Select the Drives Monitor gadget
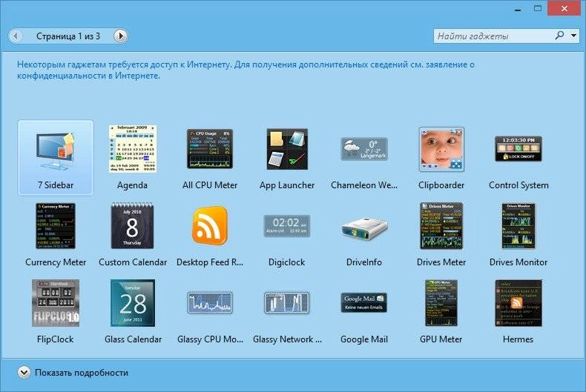Image resolution: width=586 pixels, height=392 pixels. (x=518, y=226)
